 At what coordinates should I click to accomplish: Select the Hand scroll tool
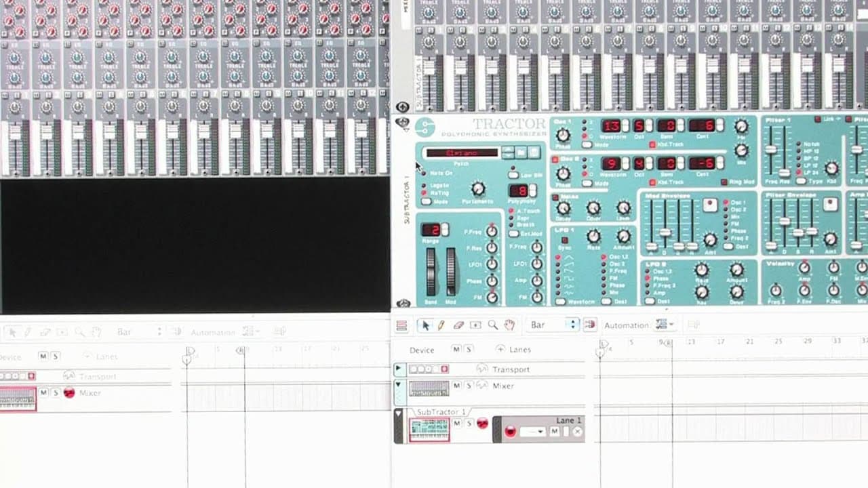coord(509,325)
